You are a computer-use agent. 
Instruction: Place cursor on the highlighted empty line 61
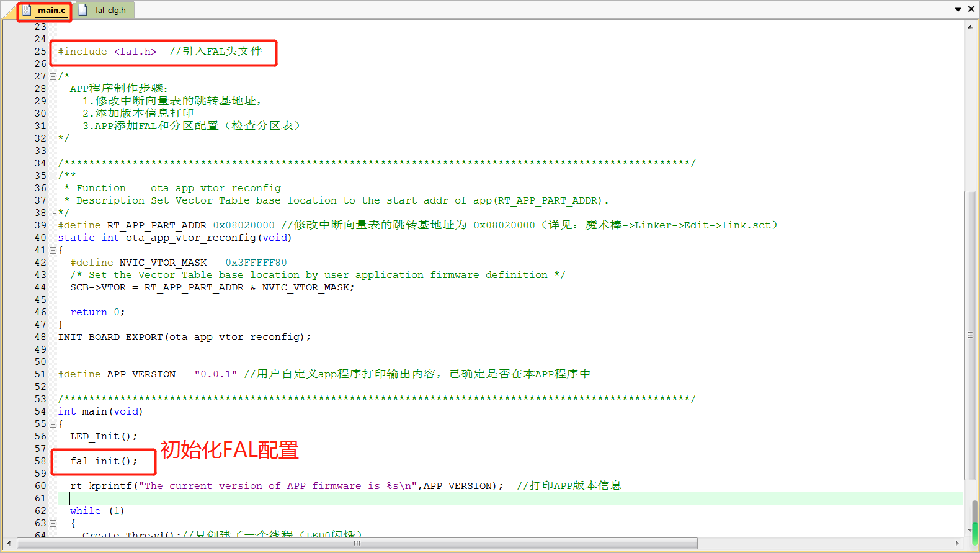pyautogui.click(x=510, y=498)
